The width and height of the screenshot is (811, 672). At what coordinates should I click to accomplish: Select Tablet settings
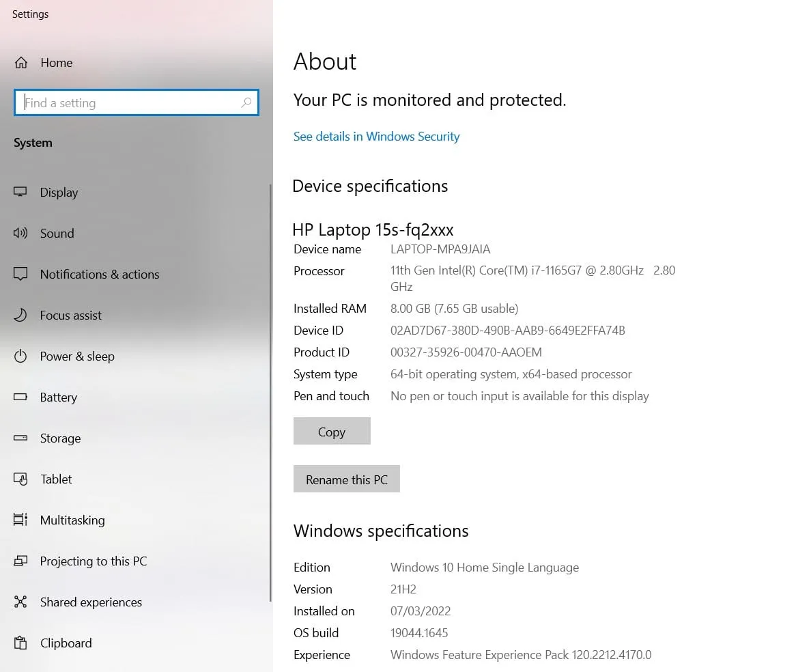point(56,479)
